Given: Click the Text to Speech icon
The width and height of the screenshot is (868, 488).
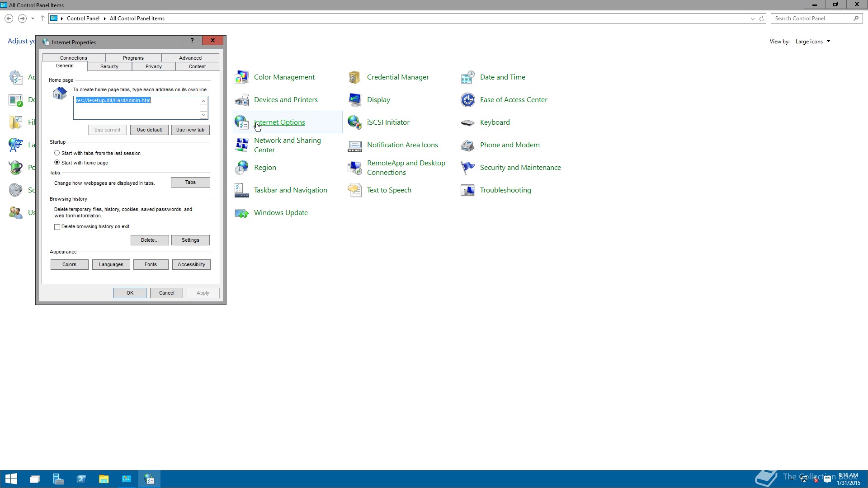Looking at the screenshot, I should [355, 190].
